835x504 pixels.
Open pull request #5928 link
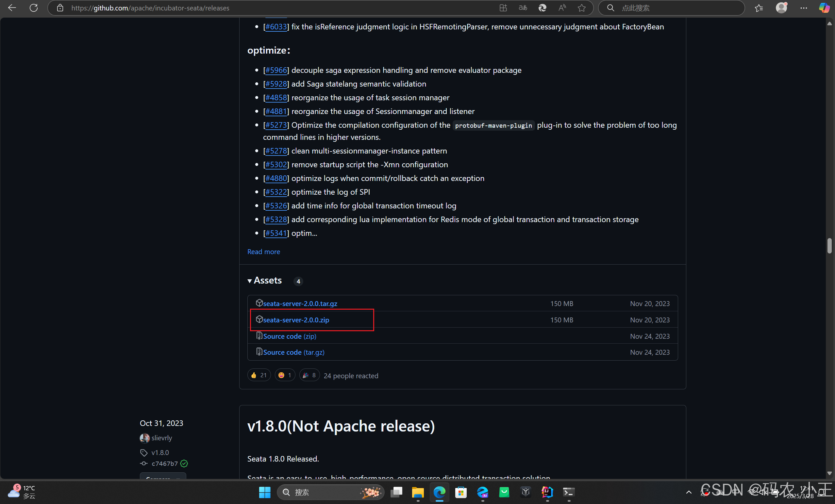pos(276,84)
